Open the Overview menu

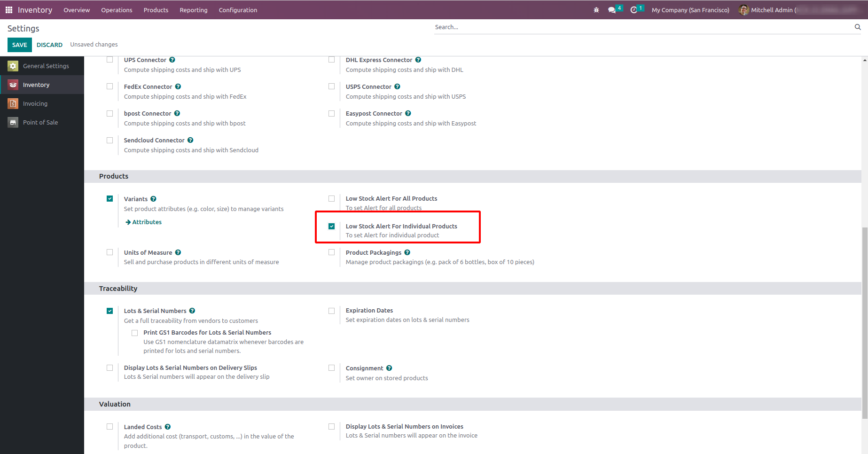tap(77, 10)
